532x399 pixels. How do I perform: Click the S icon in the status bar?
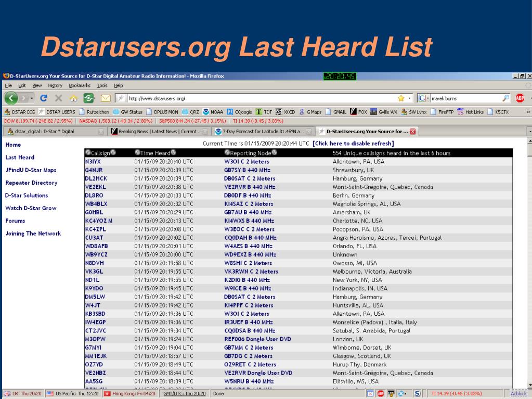(417, 394)
